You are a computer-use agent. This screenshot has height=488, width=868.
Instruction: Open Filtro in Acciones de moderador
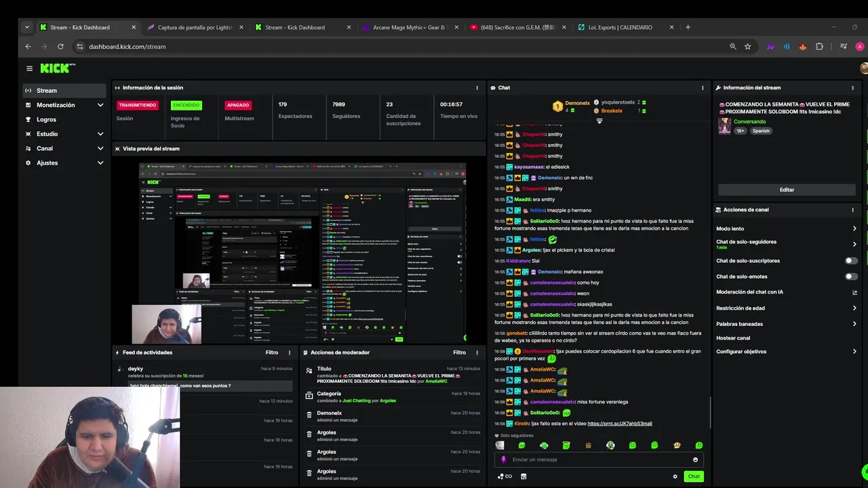click(460, 352)
